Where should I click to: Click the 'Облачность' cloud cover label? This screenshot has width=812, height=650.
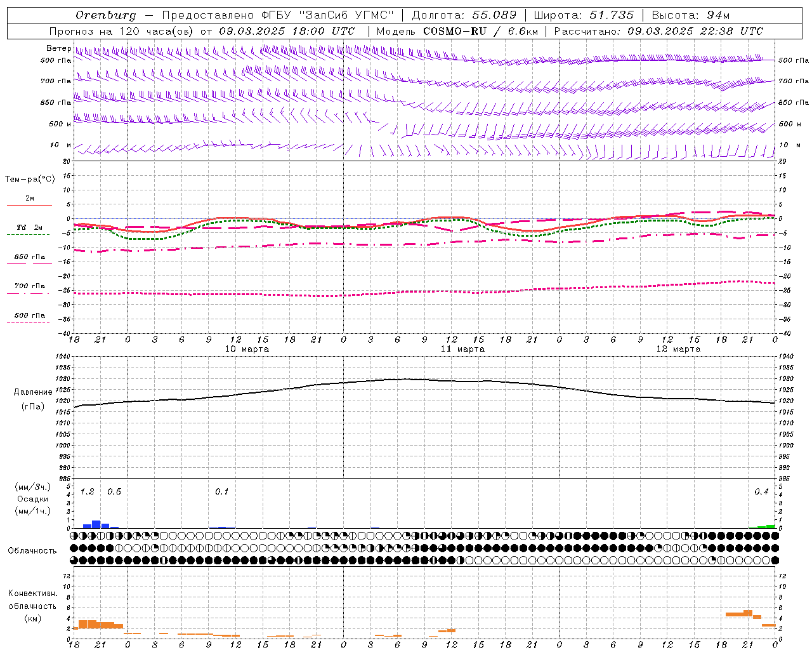pyautogui.click(x=32, y=551)
